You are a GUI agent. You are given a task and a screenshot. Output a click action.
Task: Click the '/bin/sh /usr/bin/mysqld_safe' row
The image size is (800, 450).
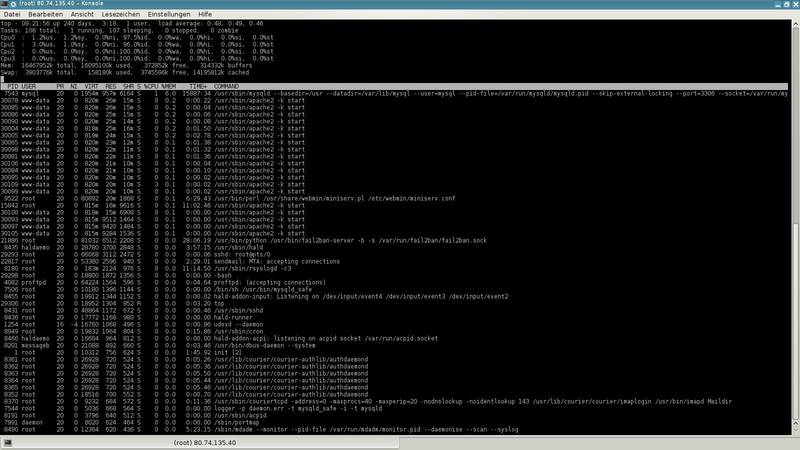pyautogui.click(x=156, y=289)
